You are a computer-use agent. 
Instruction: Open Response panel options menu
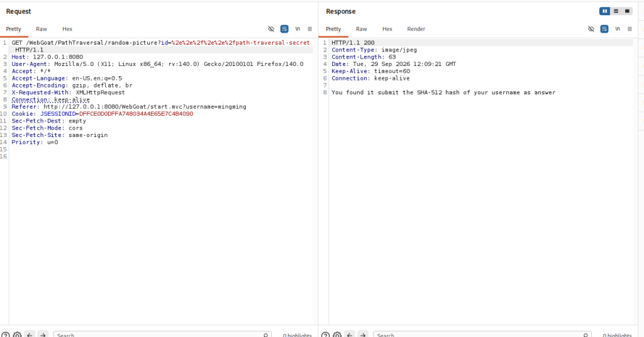tap(630, 29)
